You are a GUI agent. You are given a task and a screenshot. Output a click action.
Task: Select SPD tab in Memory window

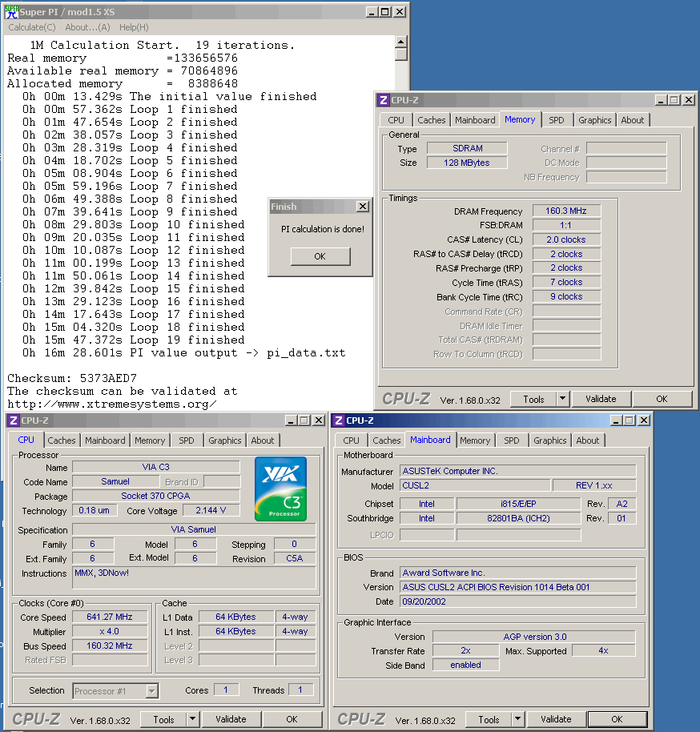coord(556,120)
